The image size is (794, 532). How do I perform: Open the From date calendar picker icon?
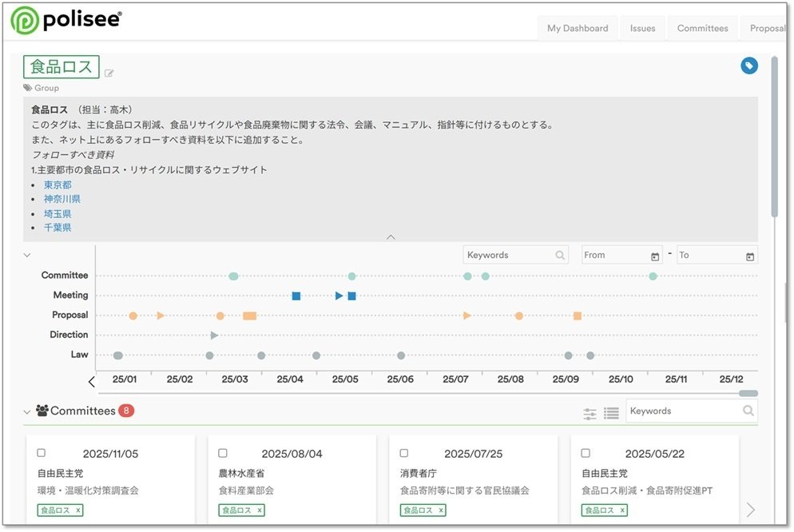tap(655, 256)
